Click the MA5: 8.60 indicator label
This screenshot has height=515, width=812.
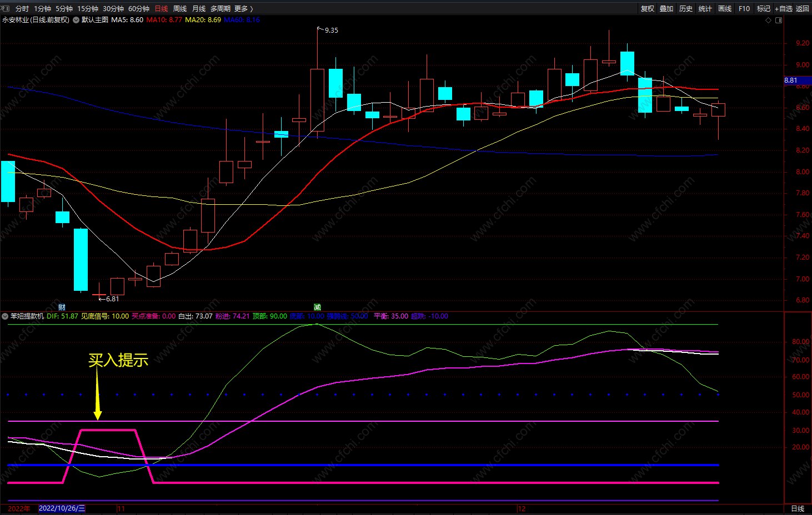[x=127, y=20]
